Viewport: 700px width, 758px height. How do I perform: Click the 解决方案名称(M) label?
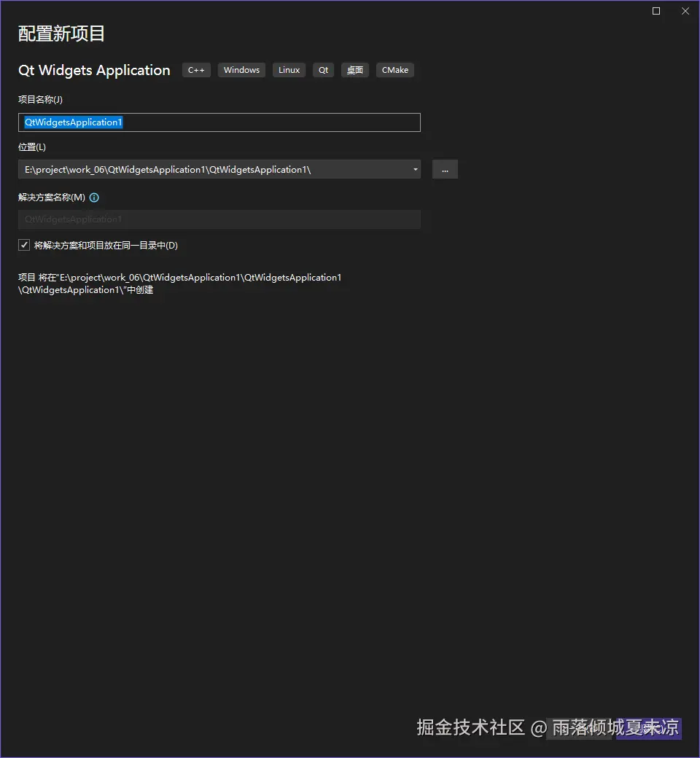[x=52, y=198]
